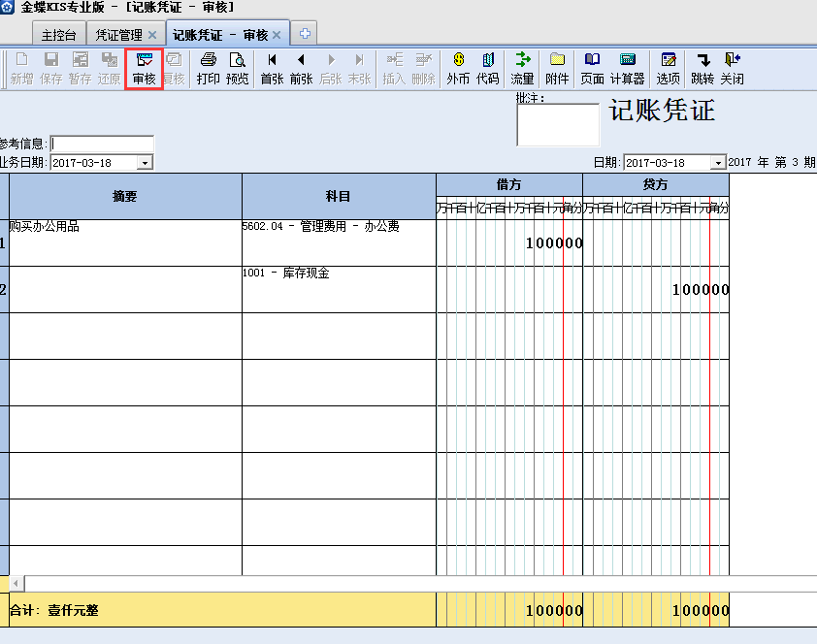The height and width of the screenshot is (644, 817).
Task: Open 选项 options settings
Action: [668, 68]
